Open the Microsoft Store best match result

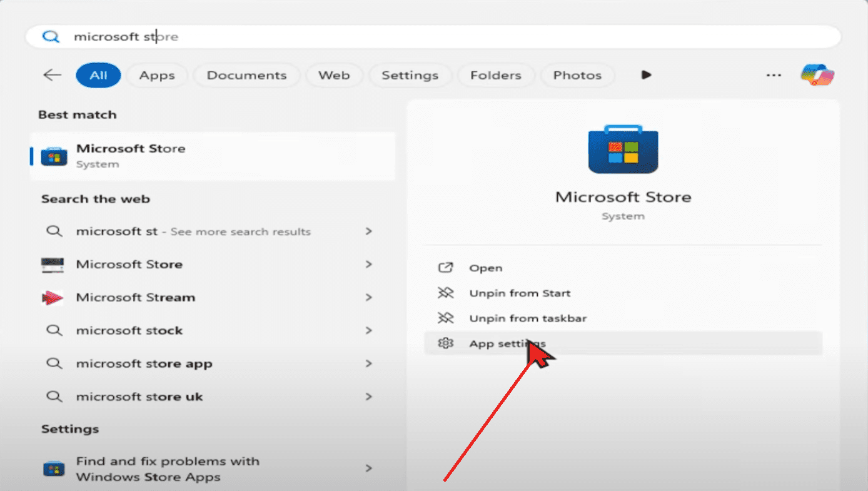tap(213, 156)
